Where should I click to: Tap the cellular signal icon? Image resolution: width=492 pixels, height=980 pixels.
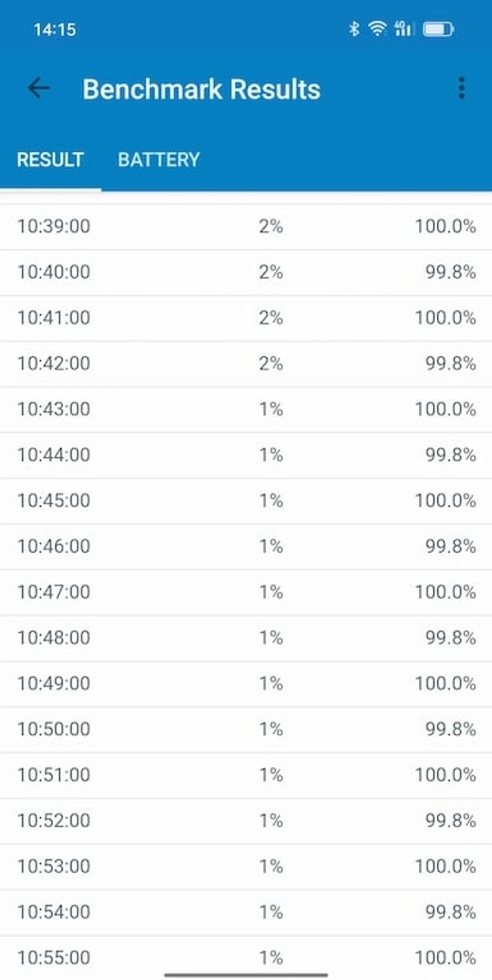403,29
